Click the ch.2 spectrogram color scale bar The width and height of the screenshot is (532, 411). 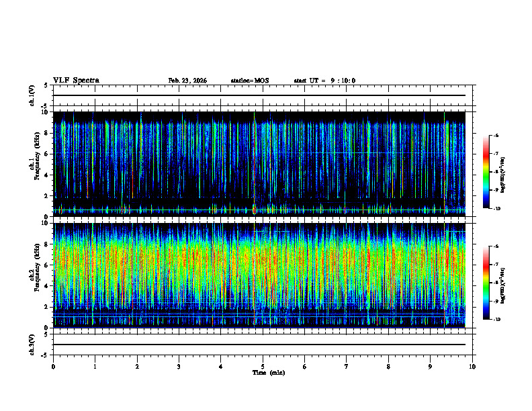pyautogui.click(x=486, y=283)
